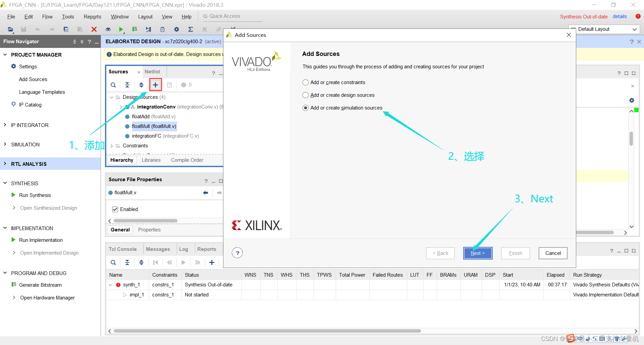Click the green Run play toolbar icon
644x345 pixels.
[x=121, y=29]
